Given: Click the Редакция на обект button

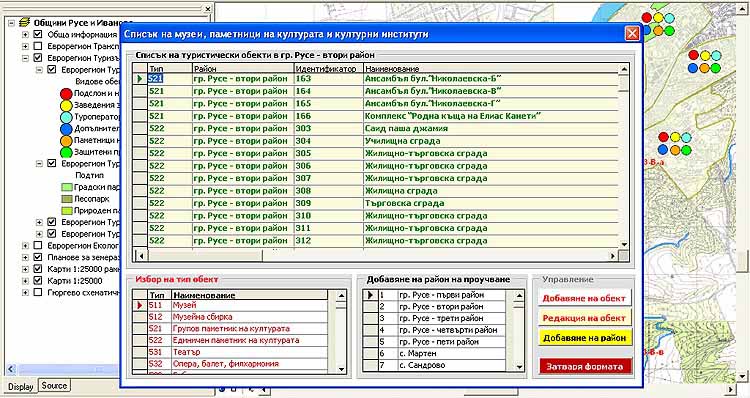Looking at the screenshot, I should tap(584, 318).
